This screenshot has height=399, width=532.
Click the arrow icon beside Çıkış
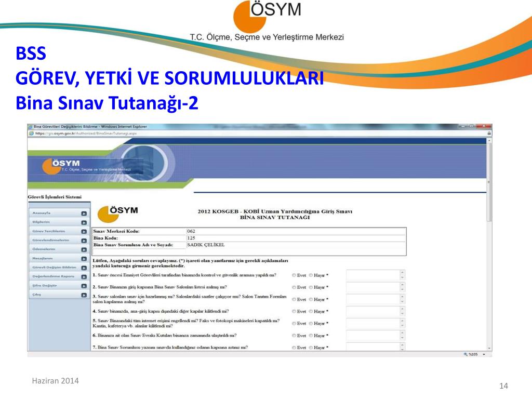pos(84,295)
